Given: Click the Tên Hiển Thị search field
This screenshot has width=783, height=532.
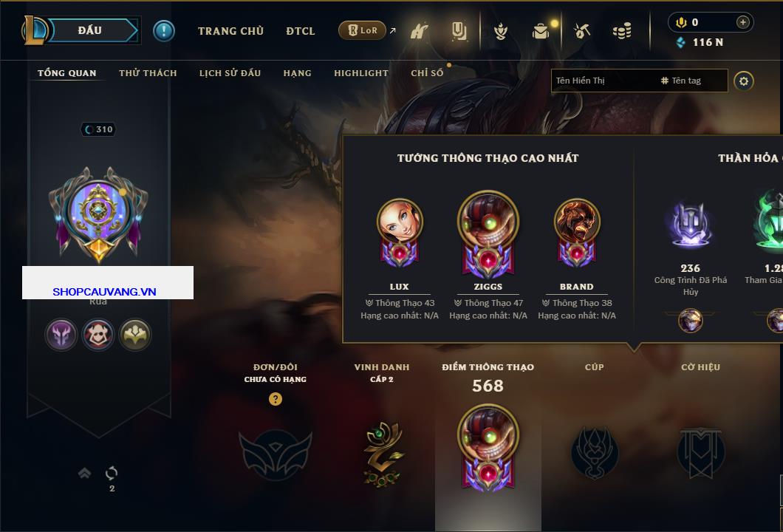Looking at the screenshot, I should click(x=604, y=81).
